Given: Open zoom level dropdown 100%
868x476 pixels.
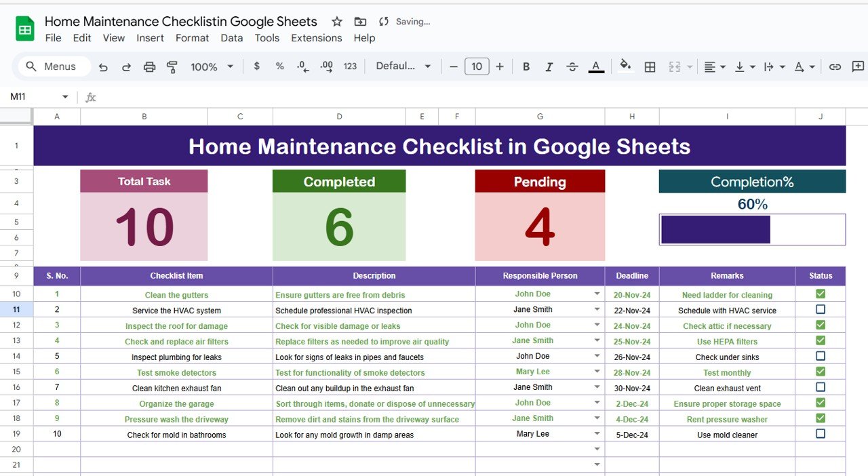Looking at the screenshot, I should click(x=212, y=66).
